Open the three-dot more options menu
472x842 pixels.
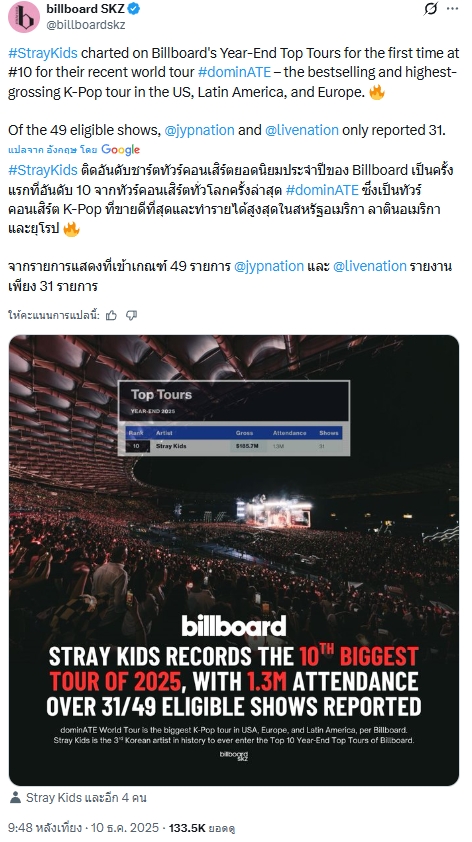(x=453, y=9)
